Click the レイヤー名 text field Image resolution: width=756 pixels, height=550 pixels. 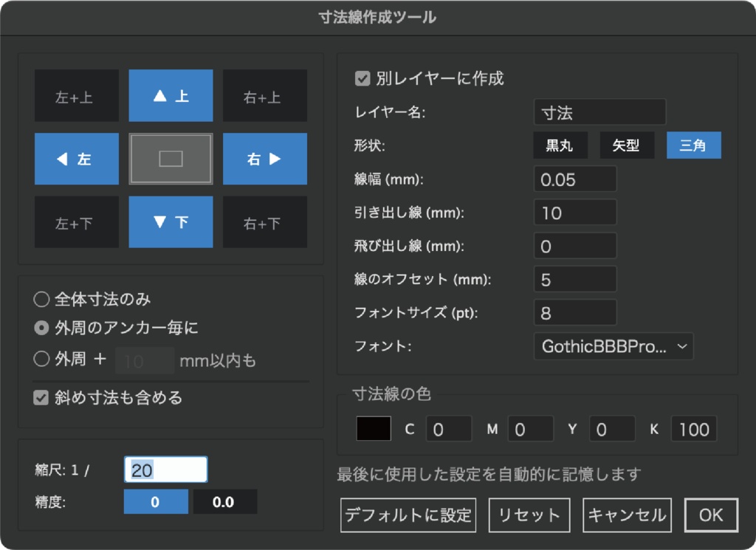(599, 112)
